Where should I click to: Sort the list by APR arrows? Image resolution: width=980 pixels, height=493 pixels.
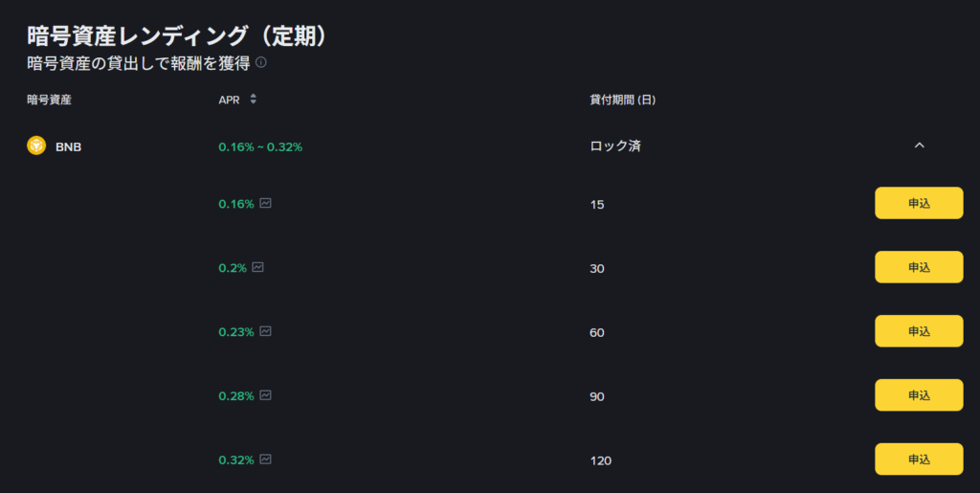[253, 99]
